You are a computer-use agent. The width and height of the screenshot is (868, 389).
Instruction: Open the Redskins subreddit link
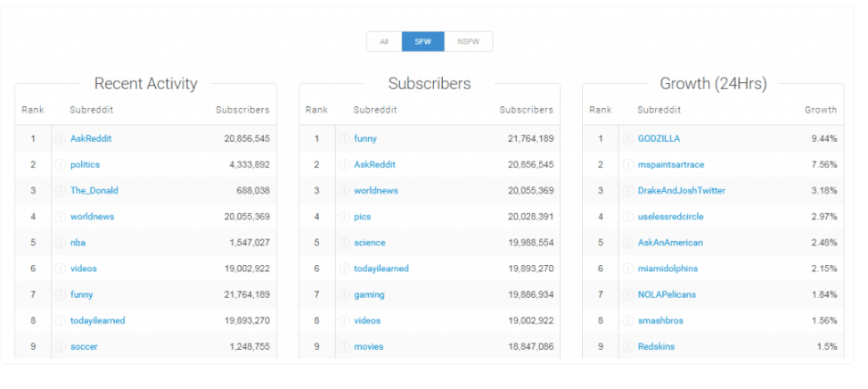656,347
